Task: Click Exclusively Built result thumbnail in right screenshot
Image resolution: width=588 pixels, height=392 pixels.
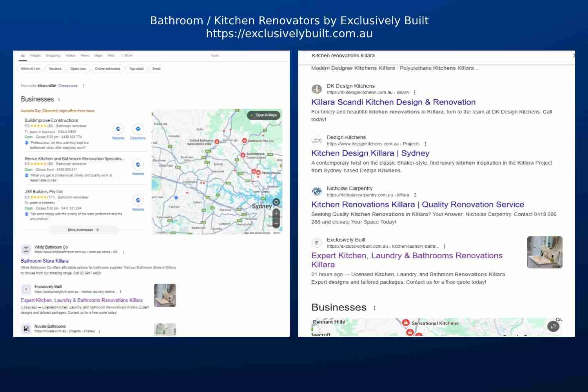Action: [x=545, y=252]
